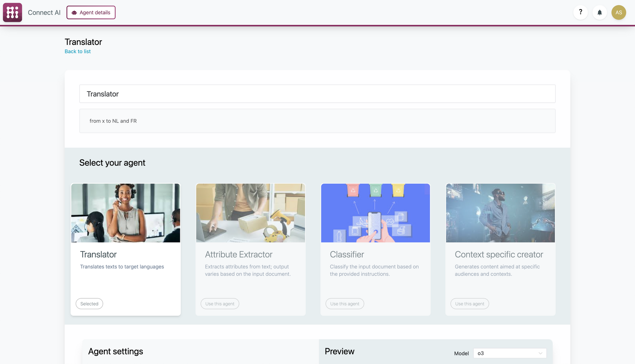Open notifications bell icon
The image size is (635, 364).
600,13
